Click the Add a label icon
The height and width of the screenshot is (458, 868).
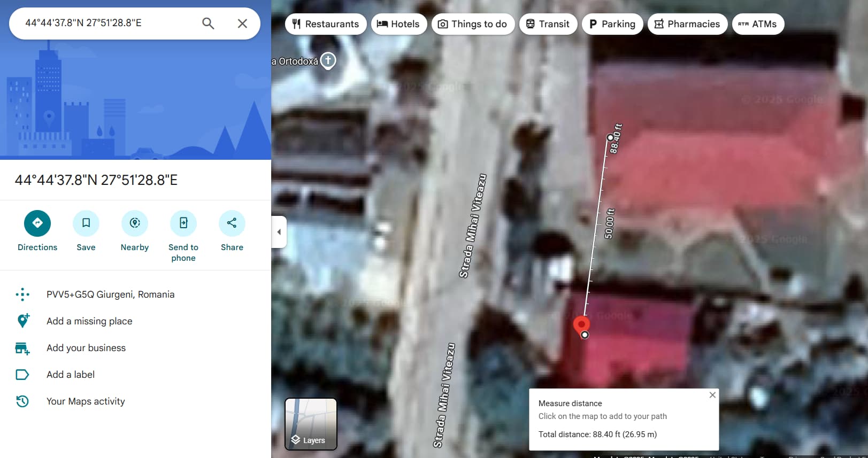[22, 375]
